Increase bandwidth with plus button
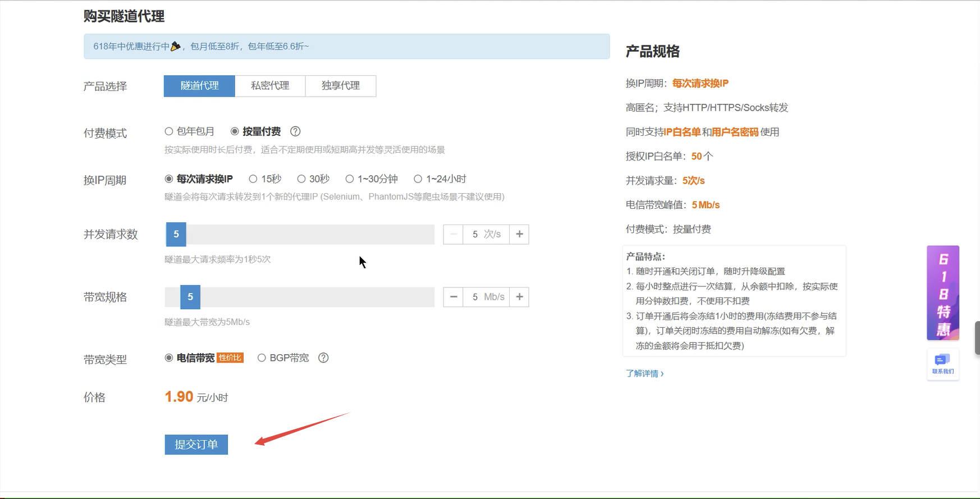The image size is (980, 499). tap(519, 297)
